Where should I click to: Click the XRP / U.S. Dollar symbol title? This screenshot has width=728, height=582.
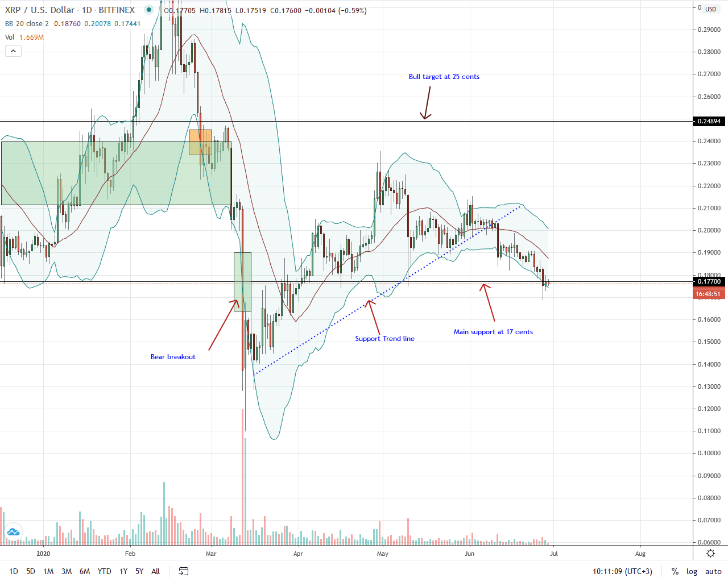40,10
